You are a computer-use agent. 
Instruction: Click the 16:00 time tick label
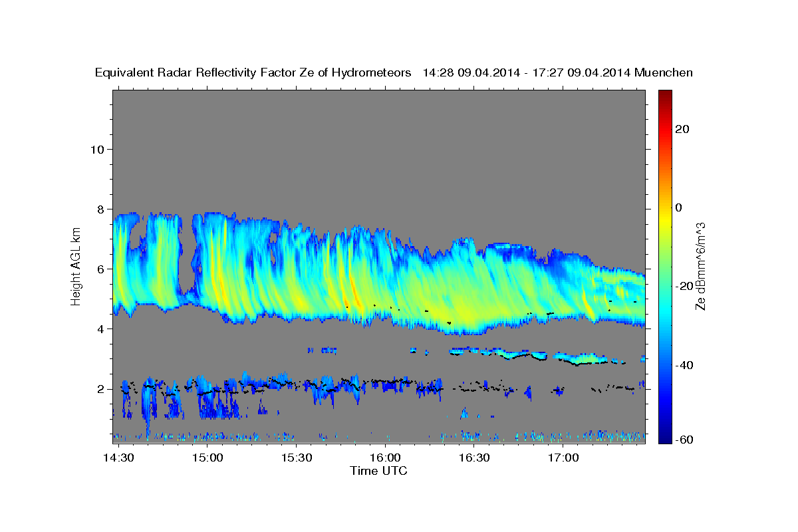pos(385,458)
